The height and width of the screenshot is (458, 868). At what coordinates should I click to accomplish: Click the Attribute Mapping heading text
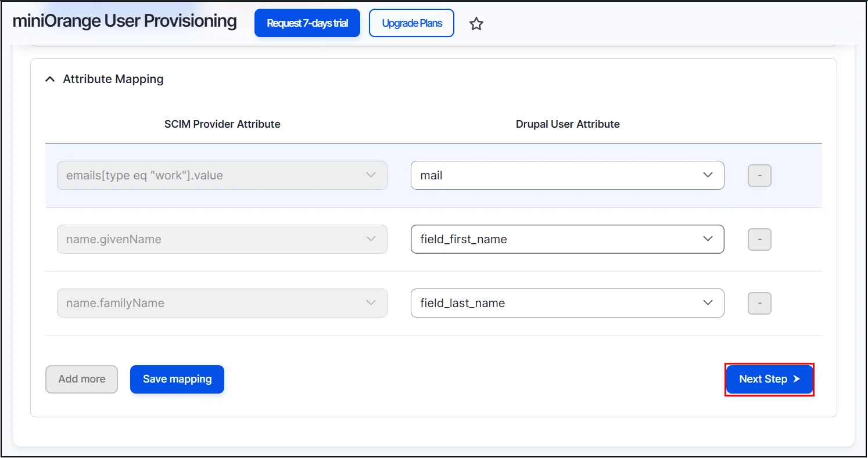pyautogui.click(x=113, y=79)
